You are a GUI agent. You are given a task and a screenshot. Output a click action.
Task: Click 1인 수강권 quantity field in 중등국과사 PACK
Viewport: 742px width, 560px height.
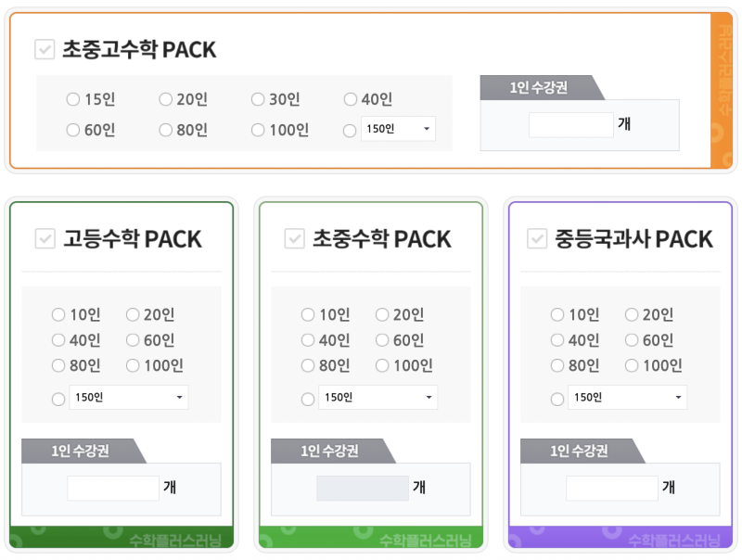point(612,488)
